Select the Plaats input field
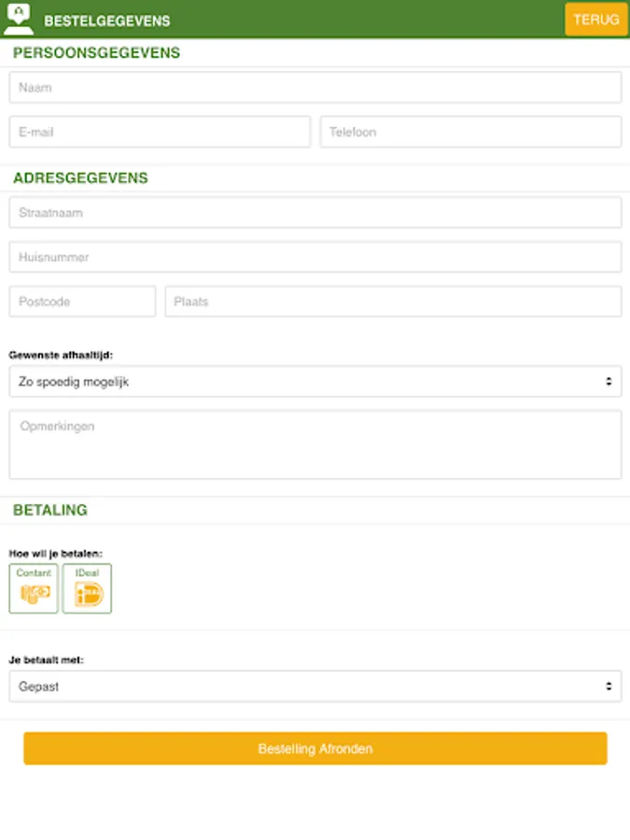 tap(393, 301)
